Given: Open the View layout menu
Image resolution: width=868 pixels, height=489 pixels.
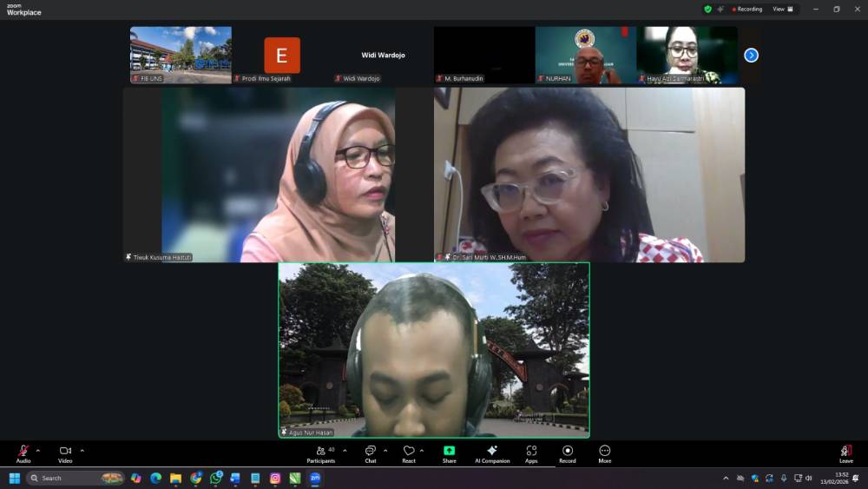Looking at the screenshot, I should click(x=782, y=9).
